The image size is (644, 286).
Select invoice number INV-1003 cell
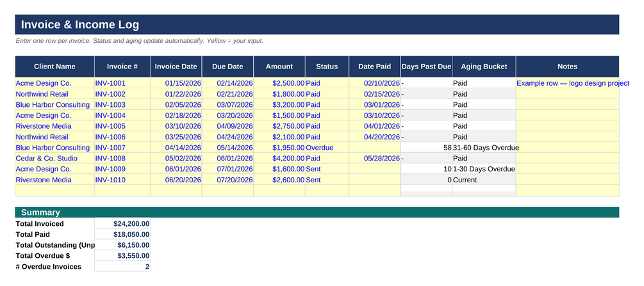pyautogui.click(x=122, y=105)
